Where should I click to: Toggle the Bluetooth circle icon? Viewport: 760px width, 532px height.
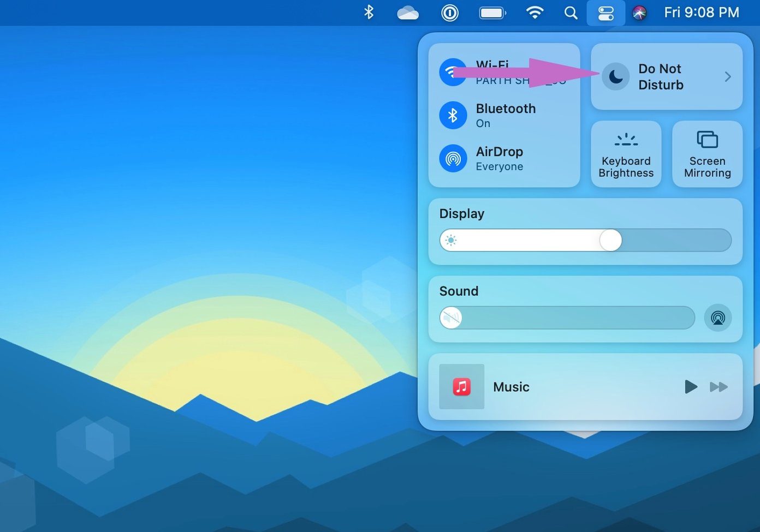point(453,115)
